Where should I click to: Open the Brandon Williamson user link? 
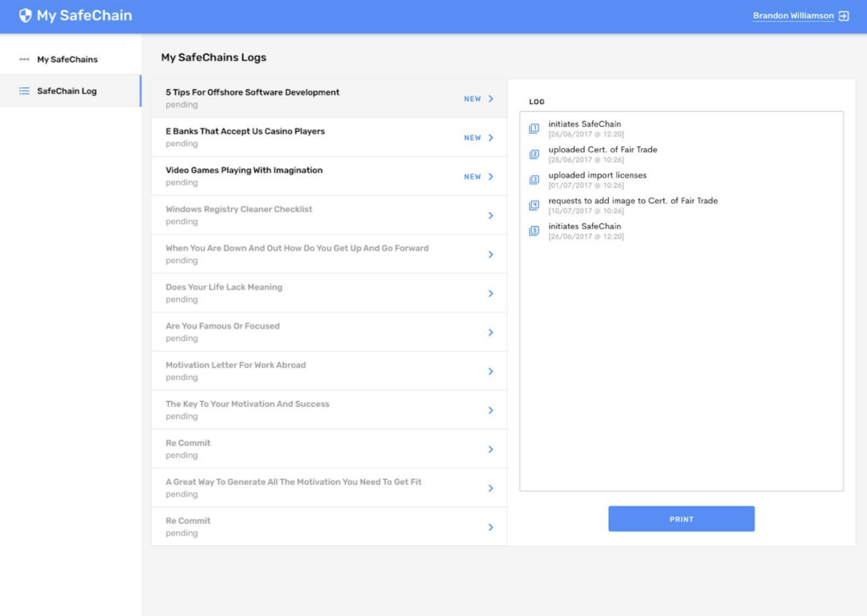point(792,16)
